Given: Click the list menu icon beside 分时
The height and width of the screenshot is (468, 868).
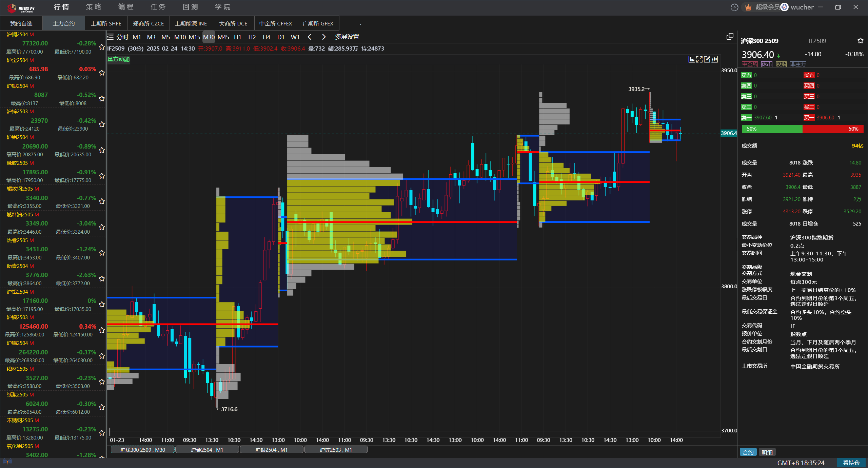Looking at the screenshot, I should click(x=110, y=37).
